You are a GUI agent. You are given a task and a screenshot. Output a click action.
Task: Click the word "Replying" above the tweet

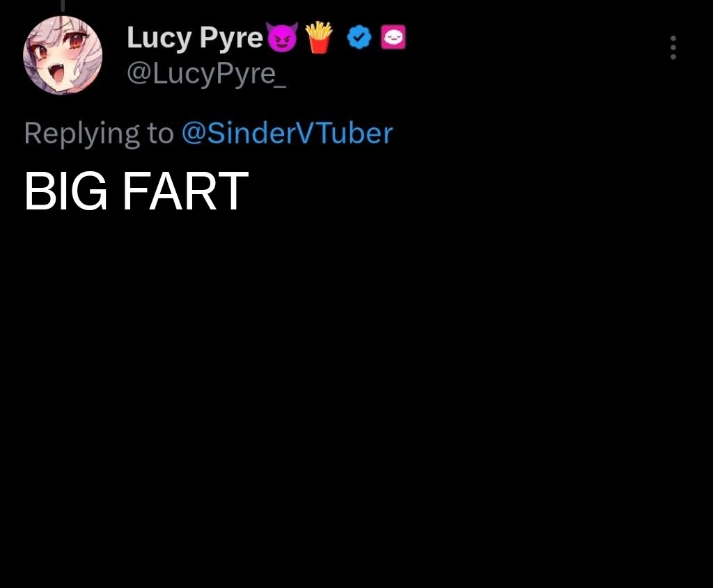[x=81, y=134]
